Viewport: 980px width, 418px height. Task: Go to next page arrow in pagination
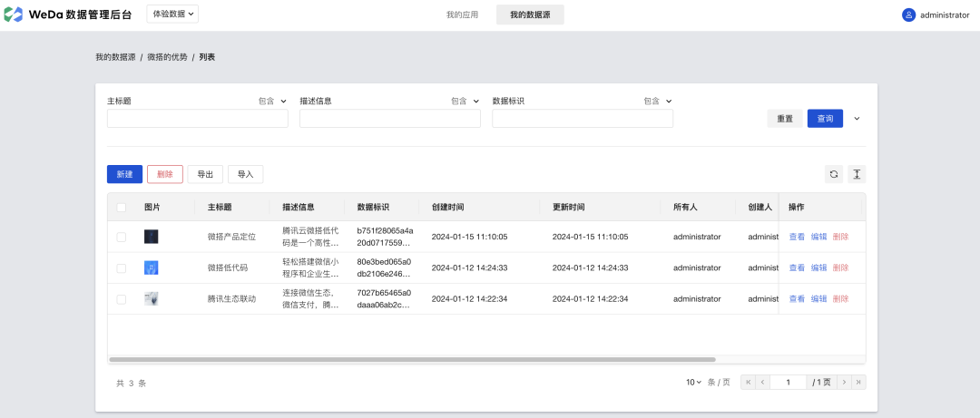pyautogui.click(x=845, y=382)
